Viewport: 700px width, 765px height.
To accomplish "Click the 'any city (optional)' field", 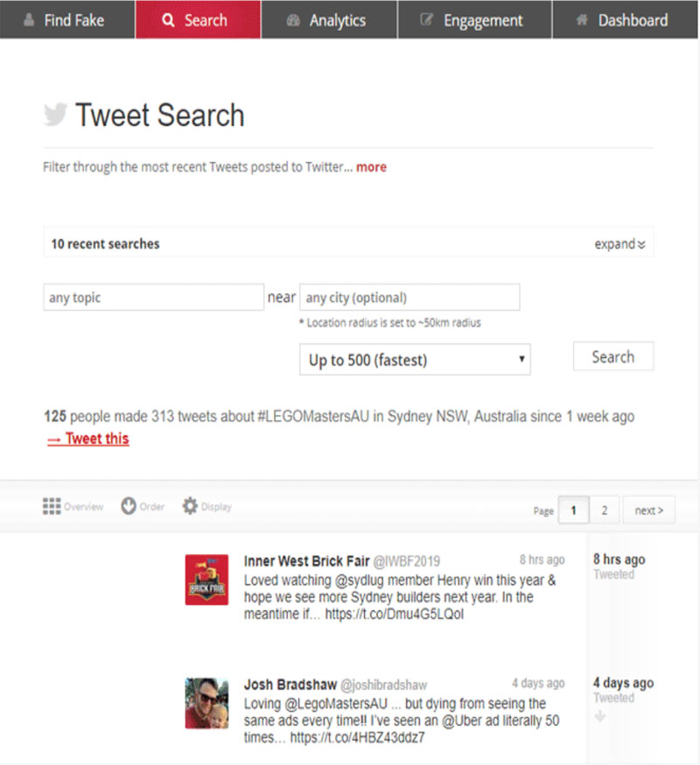I will [x=409, y=297].
